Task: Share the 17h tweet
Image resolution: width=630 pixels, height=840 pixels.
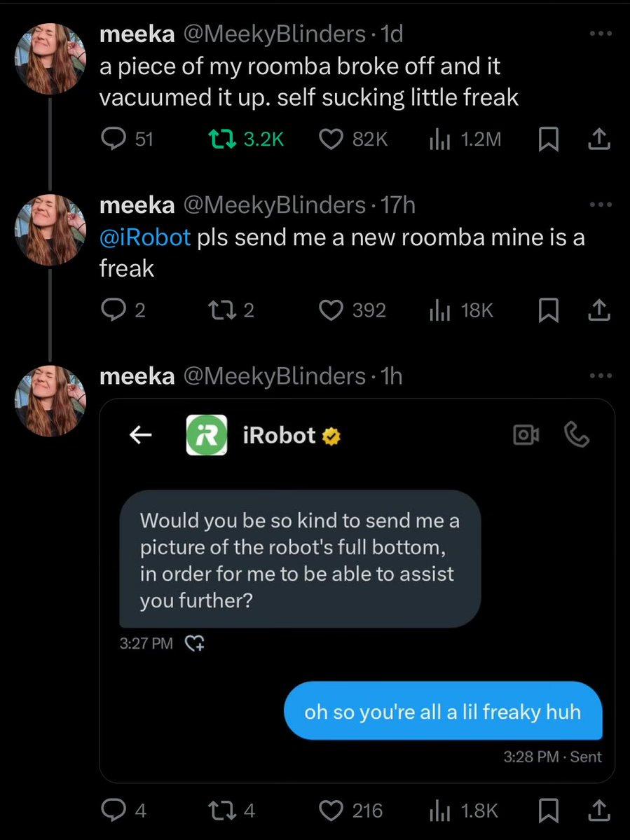Action: point(599,310)
